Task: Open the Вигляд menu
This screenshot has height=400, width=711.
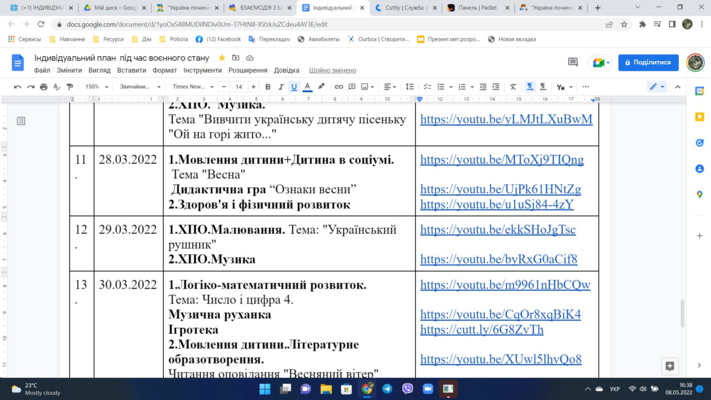Action: (99, 70)
